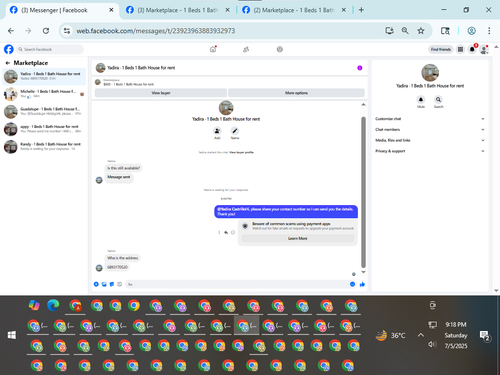
Task: Search in conversation using magnifier icon
Action: click(438, 100)
